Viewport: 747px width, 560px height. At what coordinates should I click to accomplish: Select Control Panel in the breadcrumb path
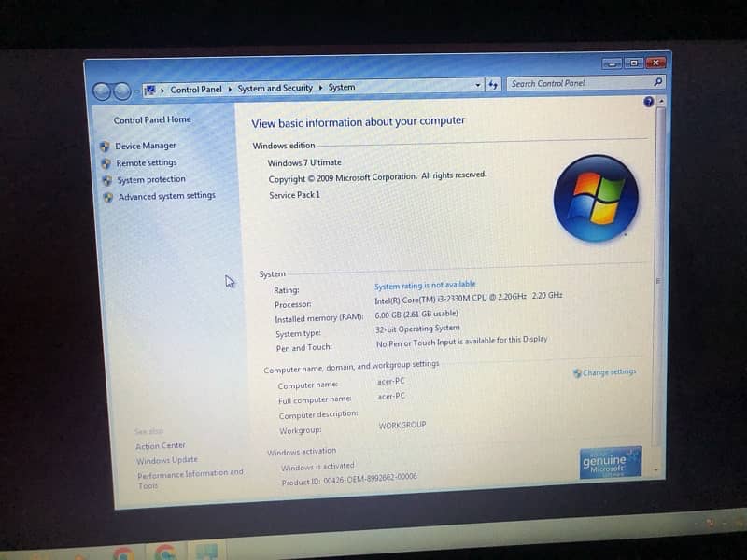pos(196,90)
